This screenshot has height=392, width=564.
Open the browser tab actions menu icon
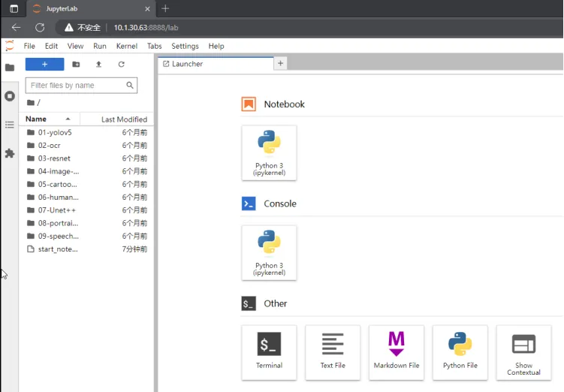(x=14, y=8)
